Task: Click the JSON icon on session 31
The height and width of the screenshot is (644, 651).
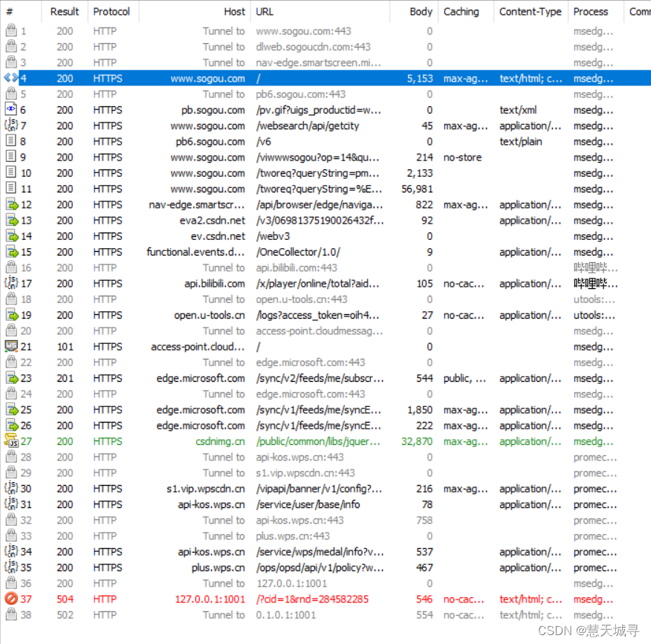Action: coord(11,504)
